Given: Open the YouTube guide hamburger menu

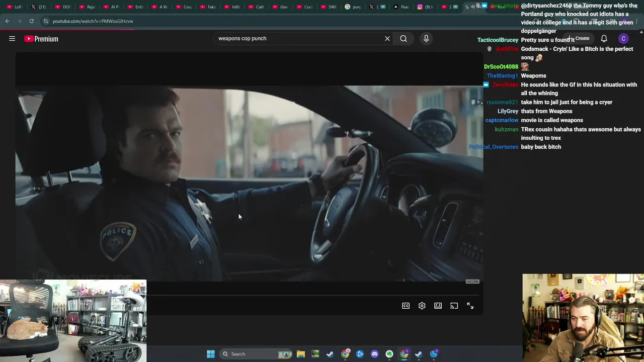Looking at the screenshot, I should (12, 39).
